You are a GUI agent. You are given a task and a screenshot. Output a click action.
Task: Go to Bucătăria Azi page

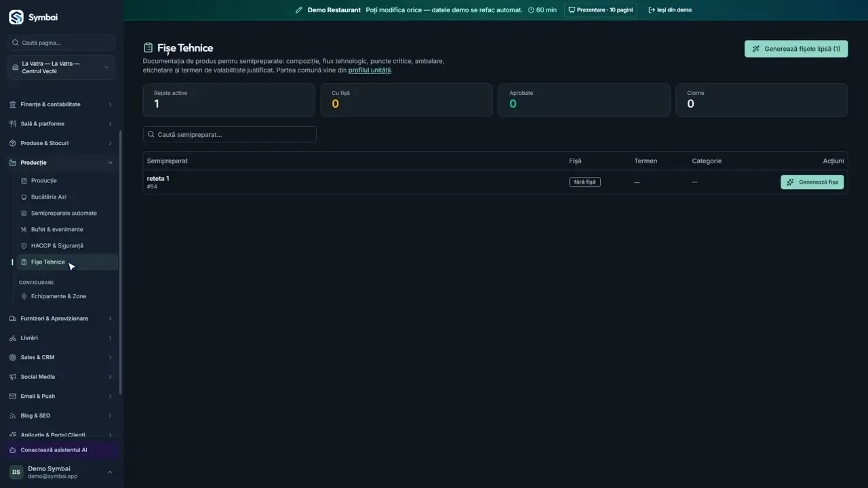coord(68,197)
